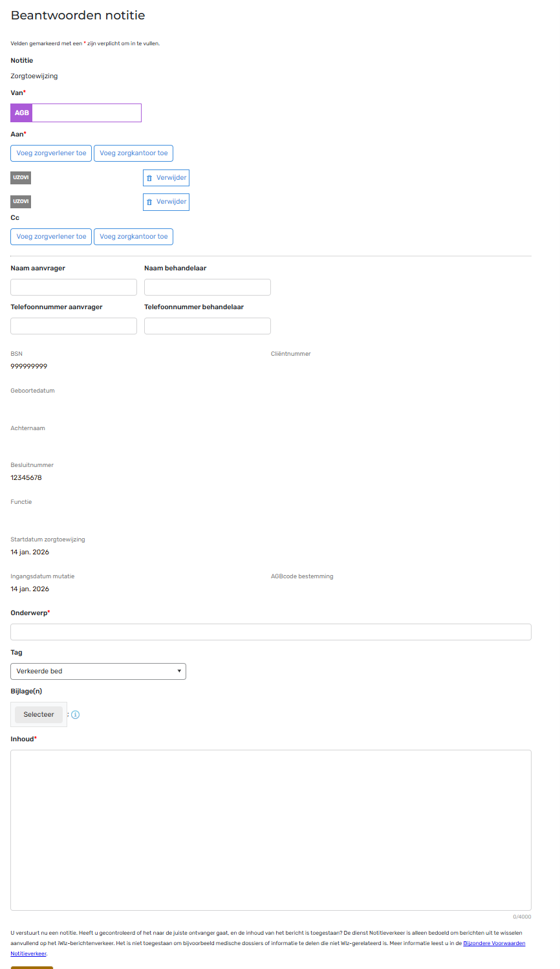Click inside the Inhoud text area

pos(270,829)
